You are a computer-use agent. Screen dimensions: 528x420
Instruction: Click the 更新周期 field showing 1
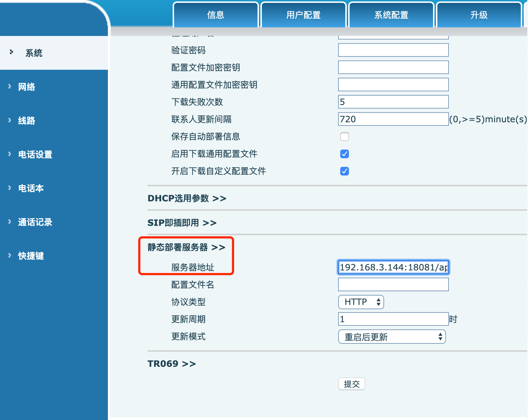[393, 319]
